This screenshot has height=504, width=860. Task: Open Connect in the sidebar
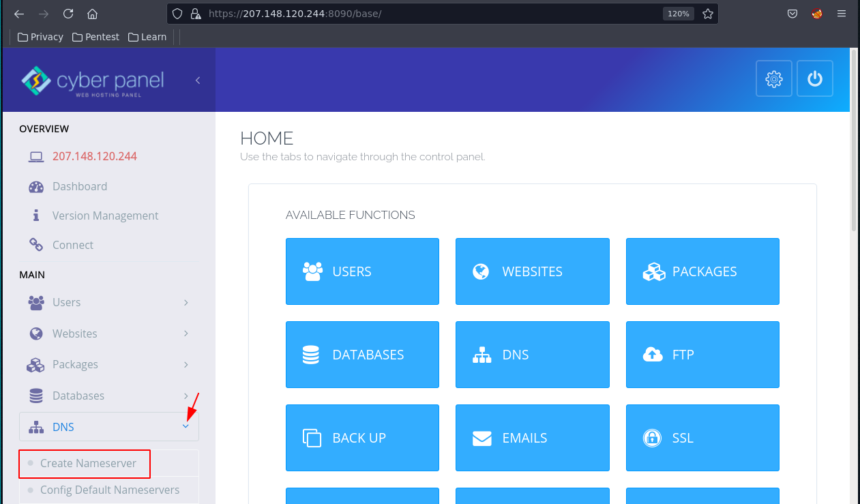pyautogui.click(x=73, y=245)
